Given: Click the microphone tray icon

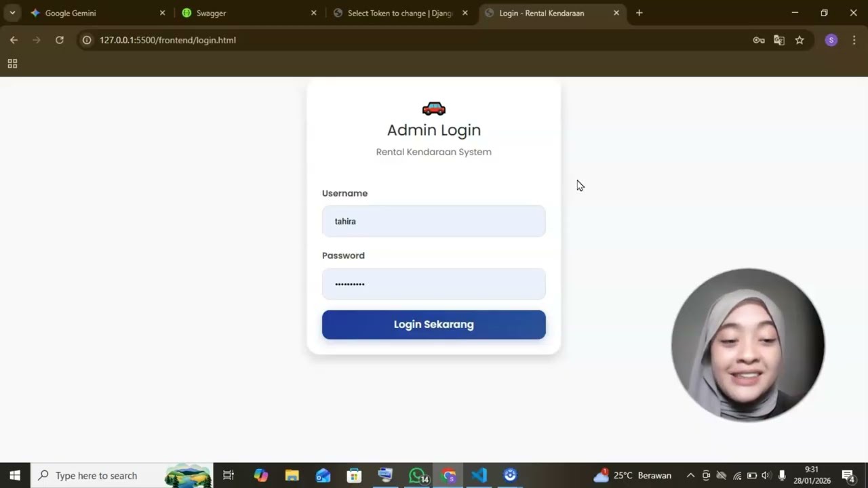Looking at the screenshot, I should (782, 475).
